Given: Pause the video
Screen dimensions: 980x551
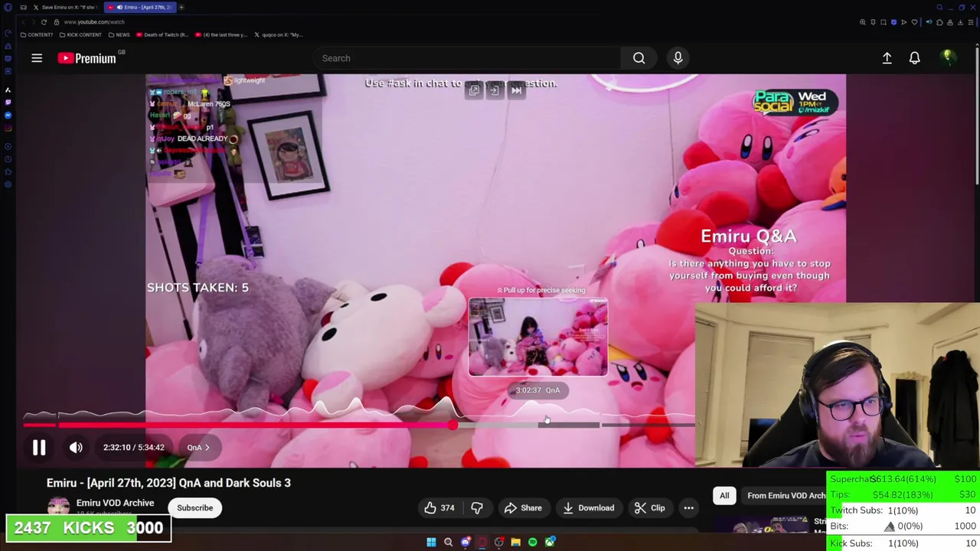Looking at the screenshot, I should point(39,448).
